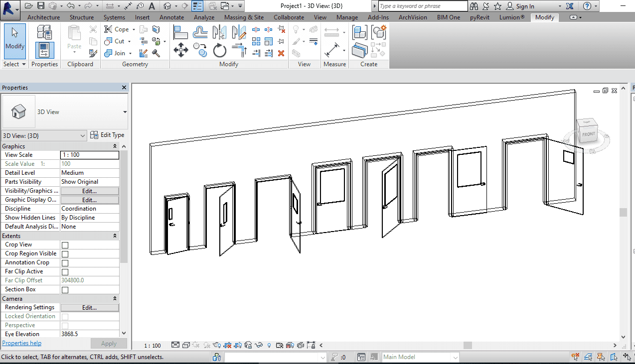Toggle the Section Box checkbox
This screenshot has height=364, width=635.
(x=65, y=290)
